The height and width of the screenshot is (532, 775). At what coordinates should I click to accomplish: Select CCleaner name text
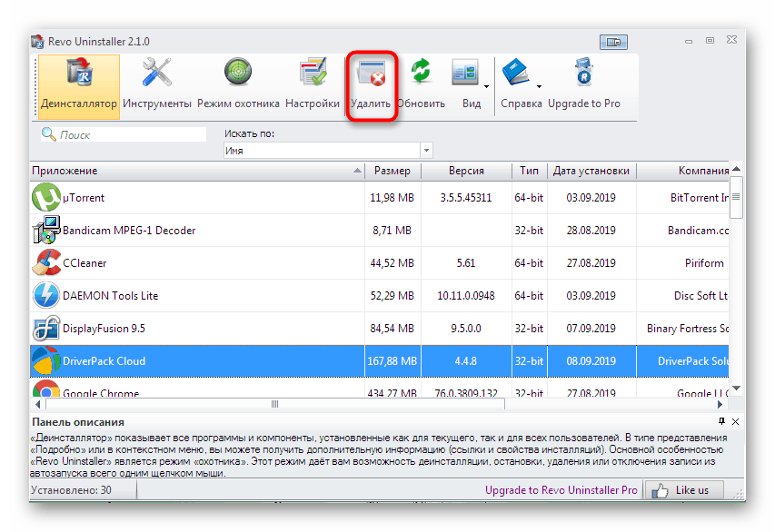pos(84,263)
